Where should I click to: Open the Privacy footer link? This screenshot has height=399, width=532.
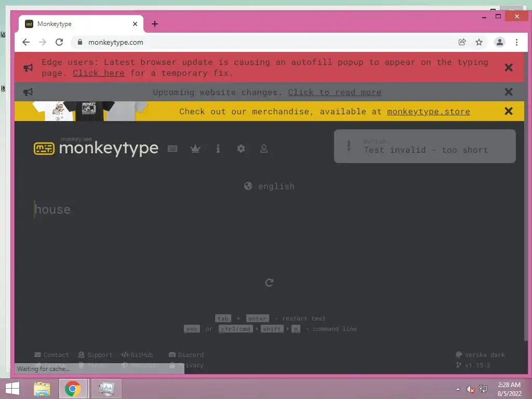click(x=187, y=365)
